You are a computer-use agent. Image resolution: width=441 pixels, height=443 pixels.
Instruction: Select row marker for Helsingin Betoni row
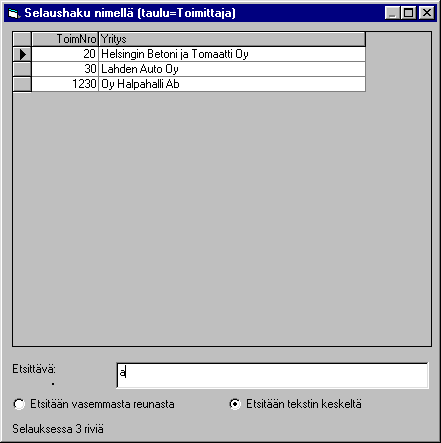pyautogui.click(x=22, y=54)
